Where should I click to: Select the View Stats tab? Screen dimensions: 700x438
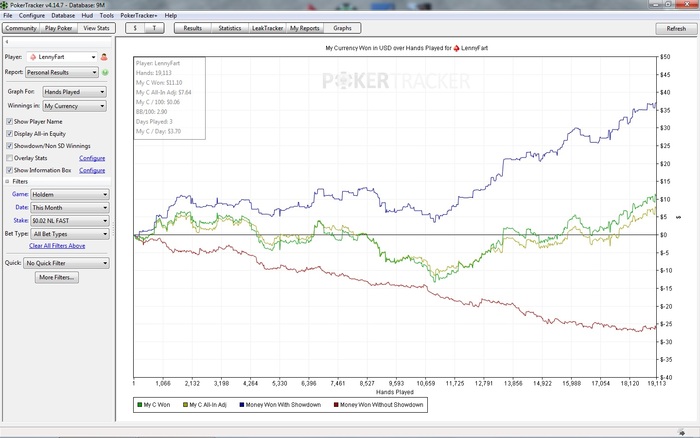pyautogui.click(x=96, y=28)
